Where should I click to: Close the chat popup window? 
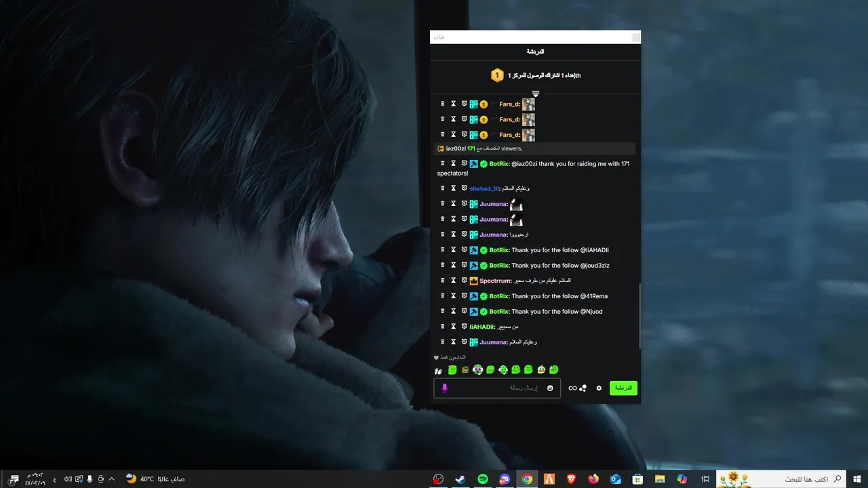click(x=635, y=37)
